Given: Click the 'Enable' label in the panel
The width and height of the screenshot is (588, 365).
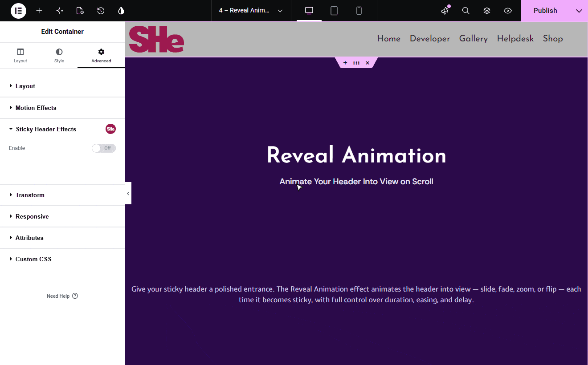Looking at the screenshot, I should tap(17, 148).
